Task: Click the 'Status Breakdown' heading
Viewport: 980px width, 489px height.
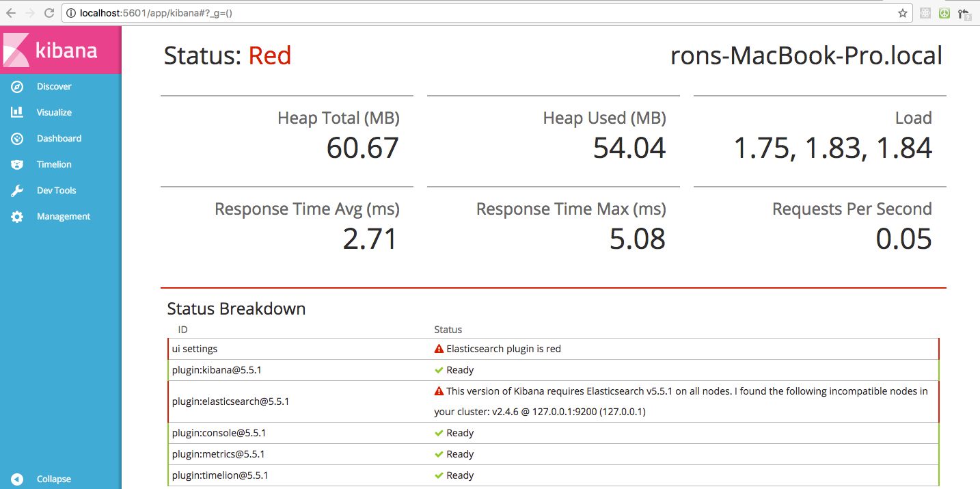Action: click(x=236, y=308)
